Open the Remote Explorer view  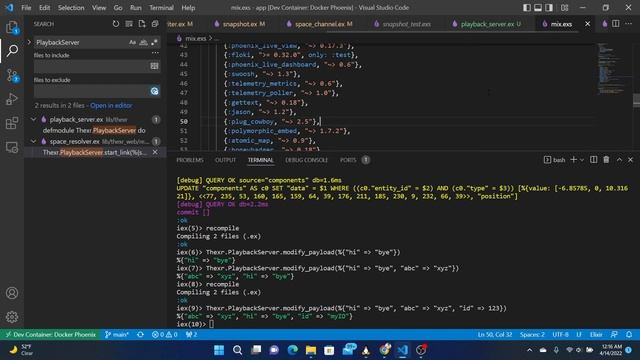tap(12, 147)
